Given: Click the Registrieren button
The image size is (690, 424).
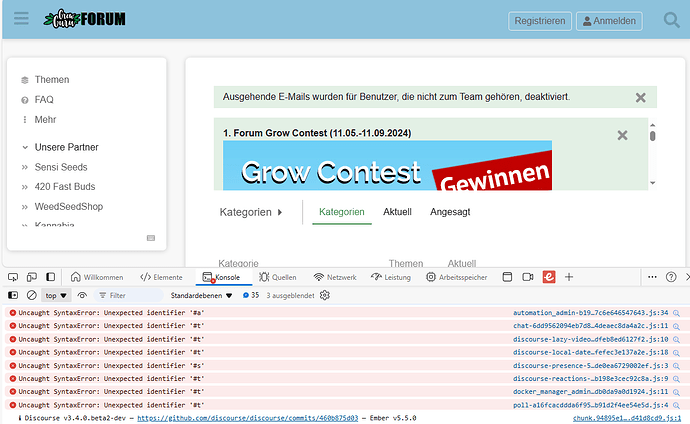Looking at the screenshot, I should (540, 21).
